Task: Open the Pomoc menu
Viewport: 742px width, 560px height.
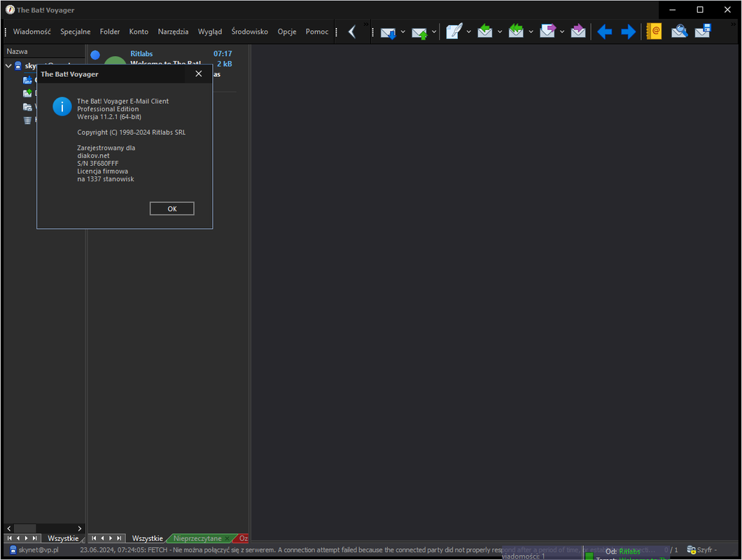Action: (317, 31)
